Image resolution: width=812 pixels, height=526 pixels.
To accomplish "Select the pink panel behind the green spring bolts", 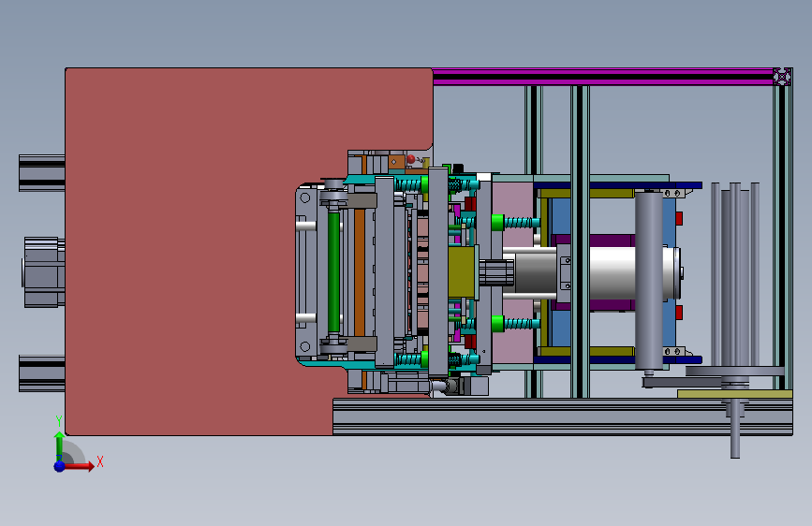I will [x=512, y=272].
